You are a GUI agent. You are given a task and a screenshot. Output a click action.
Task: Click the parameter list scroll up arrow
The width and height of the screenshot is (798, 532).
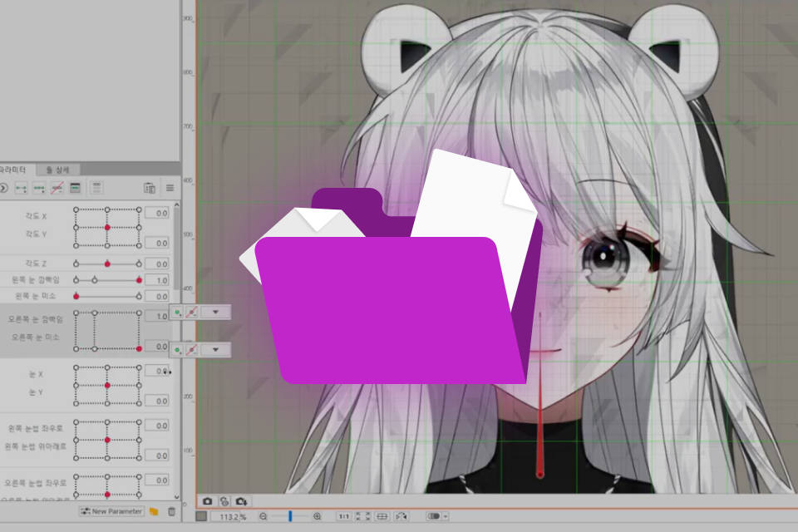pyautogui.click(x=176, y=204)
